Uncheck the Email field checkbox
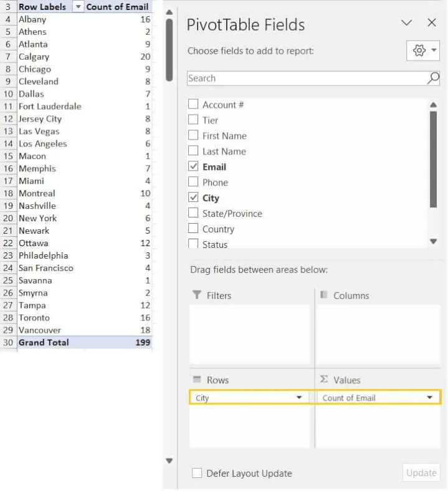The width and height of the screenshot is (448, 491). (193, 167)
